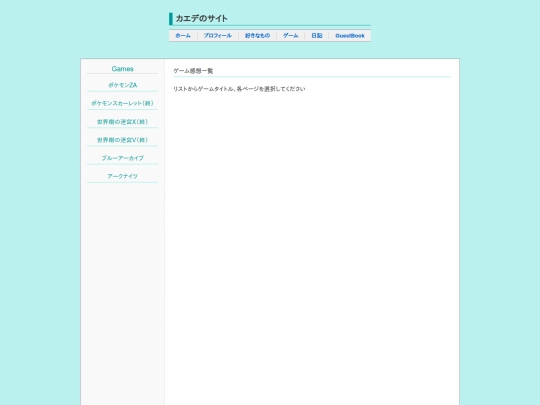The width and height of the screenshot is (540, 405).
Task: Select 世界樹の迷宮X(終) from the games list
Action: click(122, 122)
